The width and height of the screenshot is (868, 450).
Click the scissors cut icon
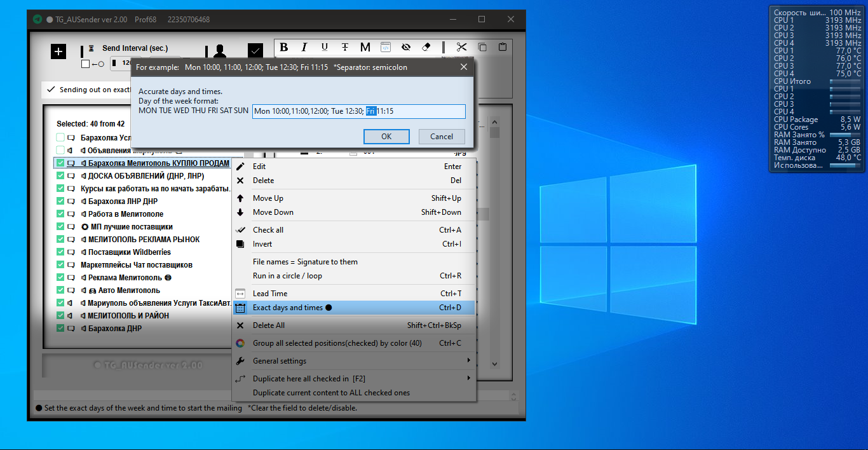[461, 47]
